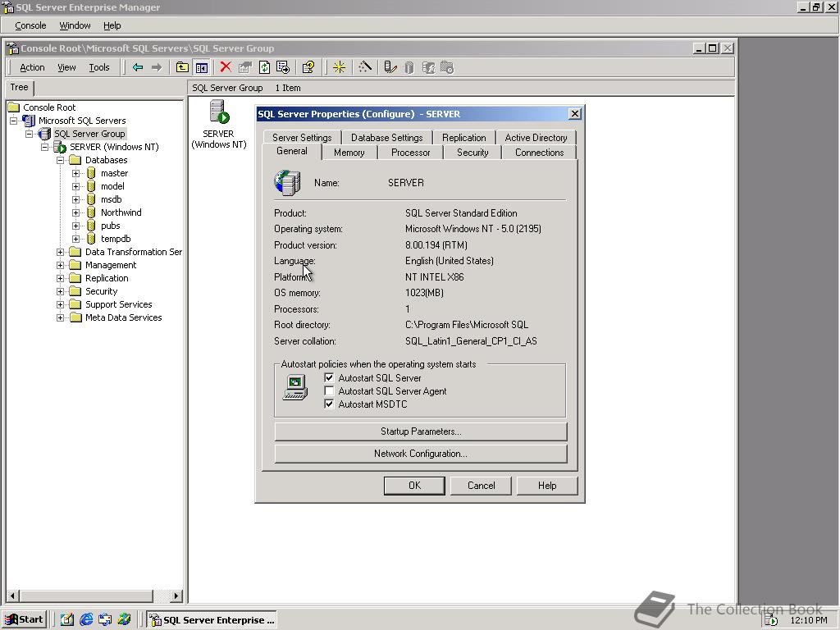Click the yellow New starburst icon
Image resolution: width=840 pixels, height=630 pixels.
coord(339,67)
